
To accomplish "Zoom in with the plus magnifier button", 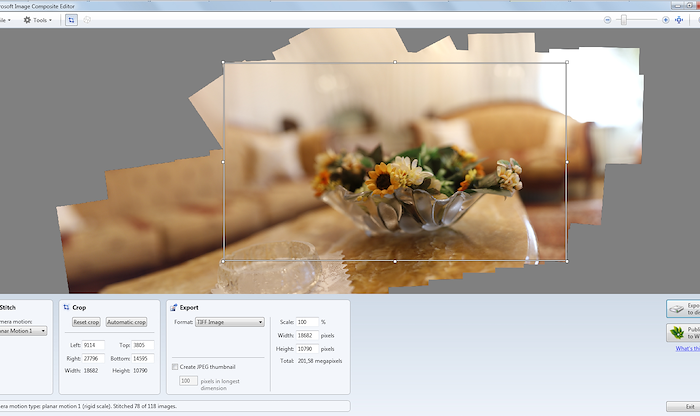I will pos(665,20).
